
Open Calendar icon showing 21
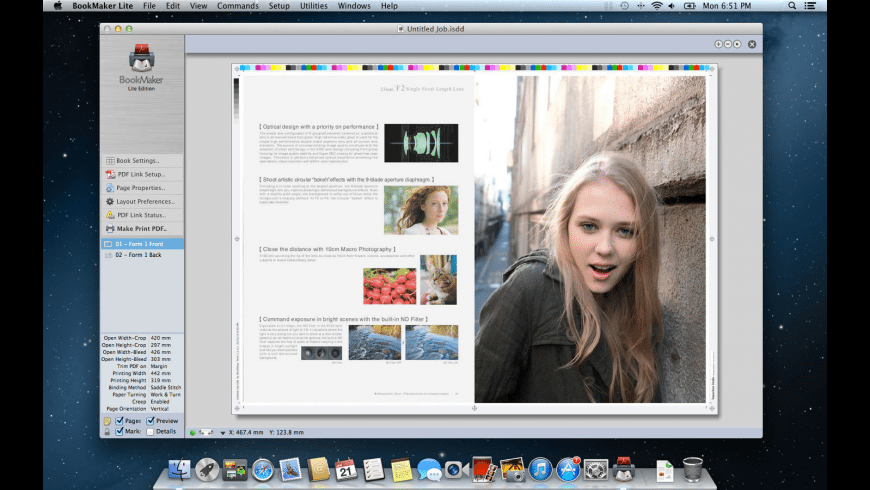pos(346,470)
